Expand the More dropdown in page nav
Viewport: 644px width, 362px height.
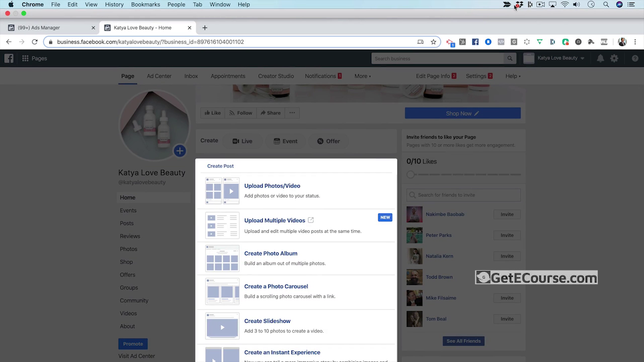[362, 76]
